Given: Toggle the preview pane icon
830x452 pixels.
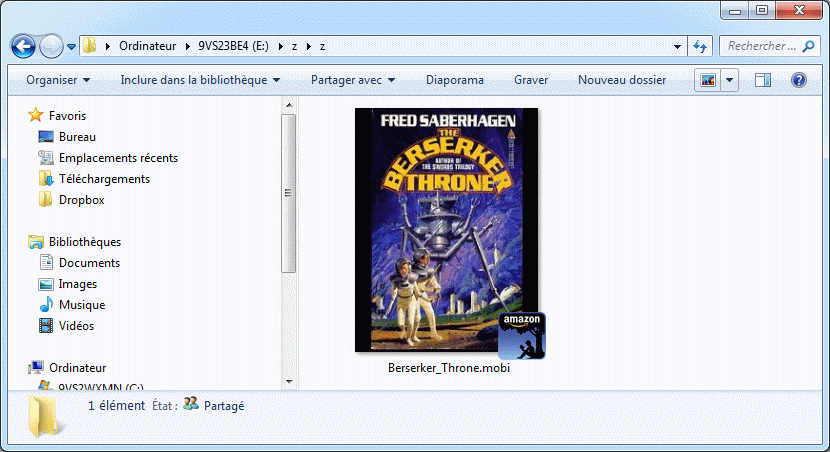Looking at the screenshot, I should point(763,80).
